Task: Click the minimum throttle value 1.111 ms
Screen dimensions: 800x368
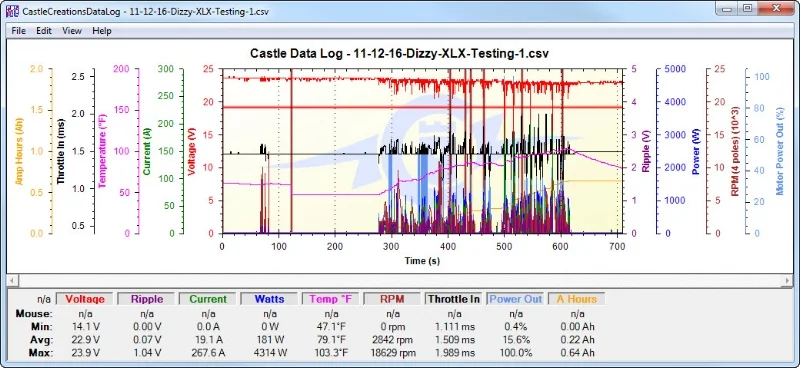Action: pos(454,327)
